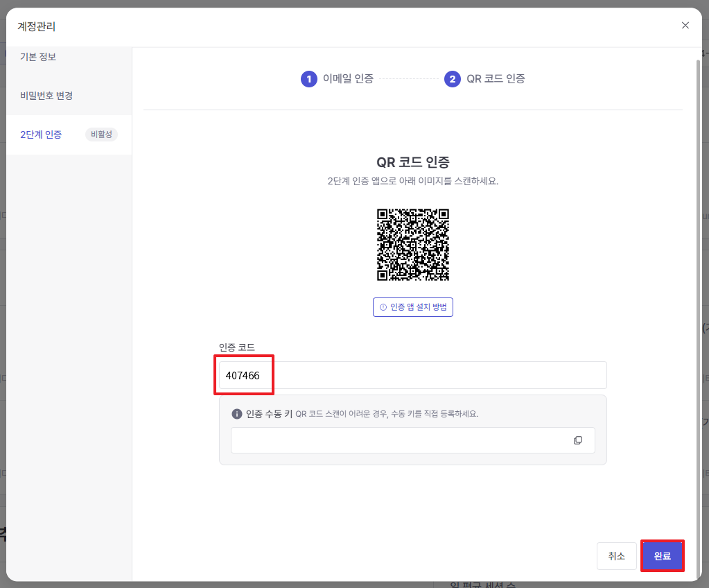Go to 비밀번호 변경 in the sidebar
709x588 pixels.
(46, 96)
